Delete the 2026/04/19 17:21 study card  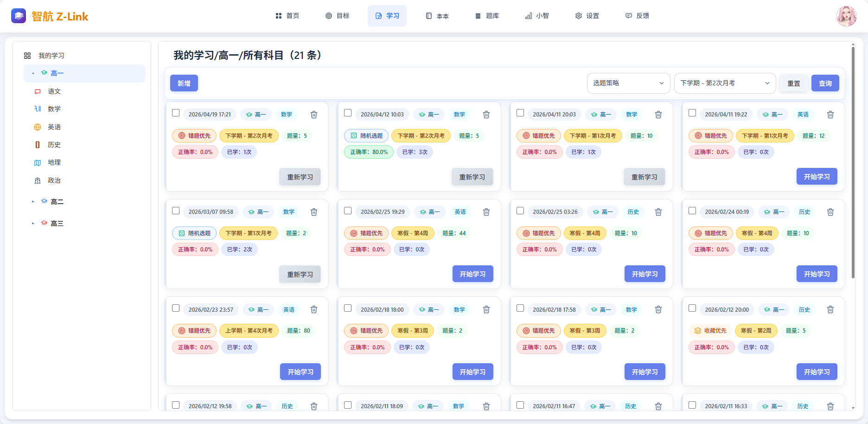[x=314, y=115]
